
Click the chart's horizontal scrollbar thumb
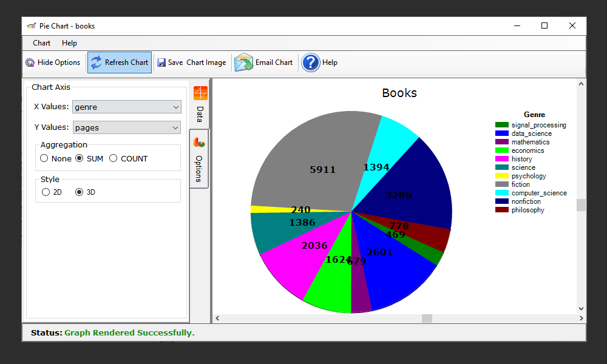pyautogui.click(x=427, y=318)
